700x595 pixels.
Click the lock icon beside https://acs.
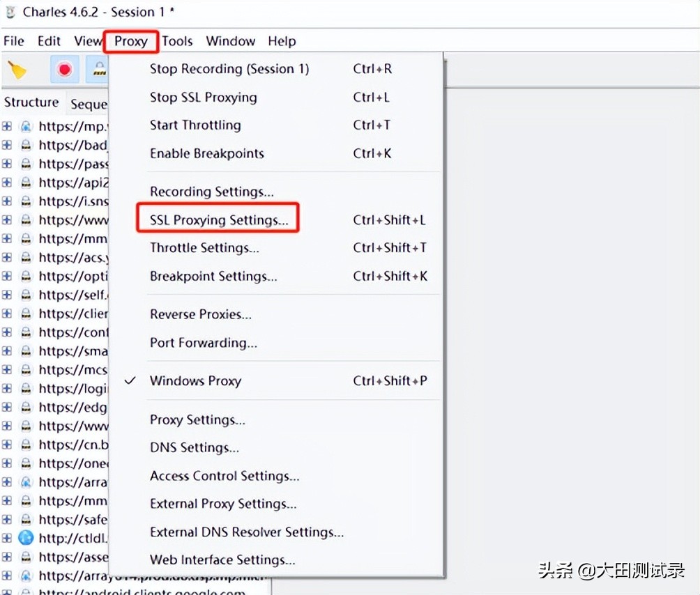[x=26, y=257]
